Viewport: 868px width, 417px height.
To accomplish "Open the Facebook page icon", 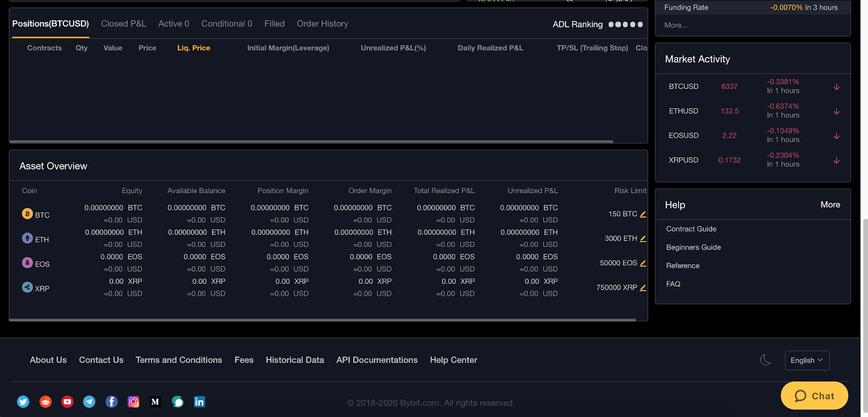I will pyautogui.click(x=111, y=402).
